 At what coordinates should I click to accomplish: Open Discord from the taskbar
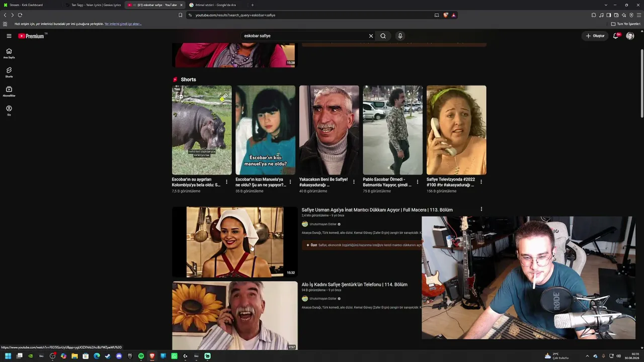(x=119, y=356)
